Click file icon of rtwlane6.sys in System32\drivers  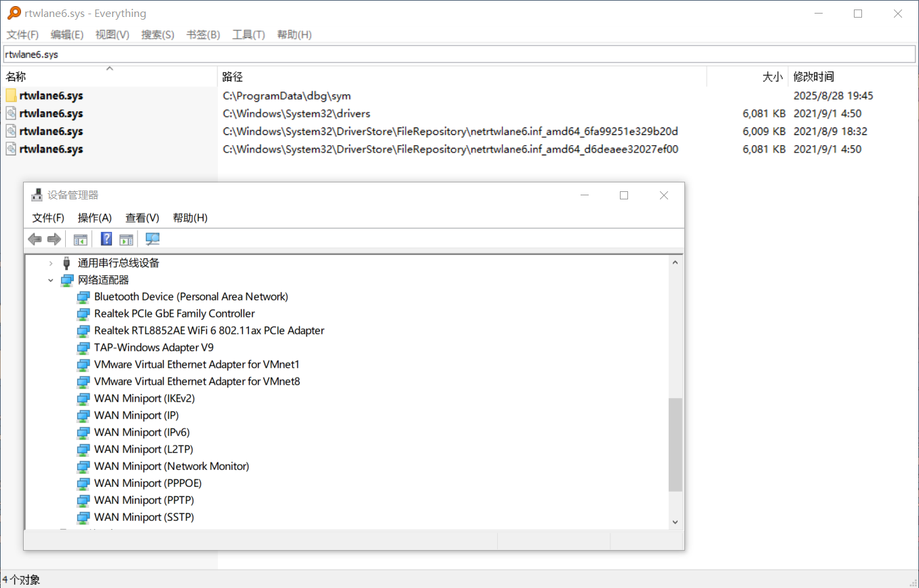tap(11, 113)
